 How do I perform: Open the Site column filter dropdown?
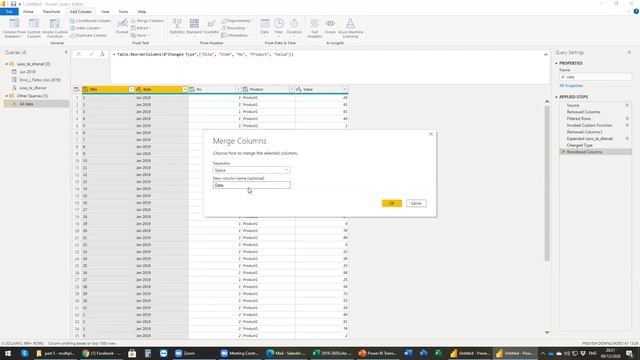[x=131, y=89]
